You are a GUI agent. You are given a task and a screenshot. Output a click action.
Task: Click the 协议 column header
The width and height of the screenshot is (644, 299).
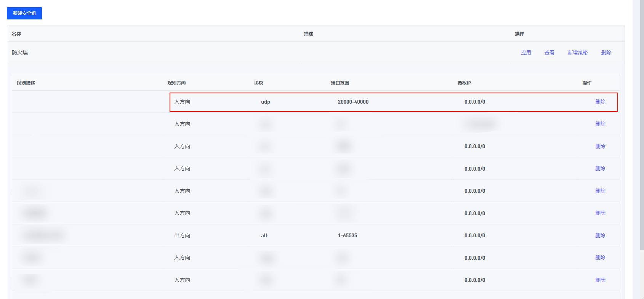[259, 83]
